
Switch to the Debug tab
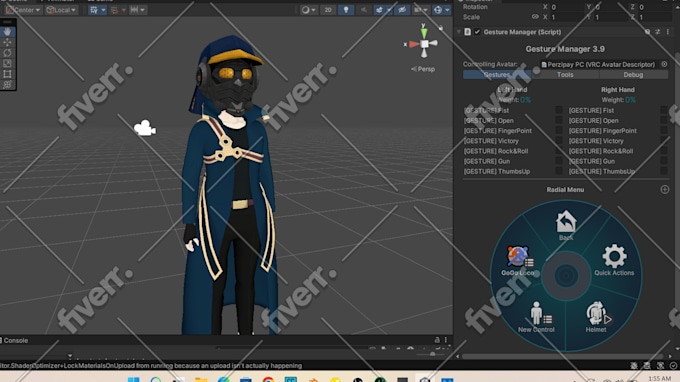633,75
